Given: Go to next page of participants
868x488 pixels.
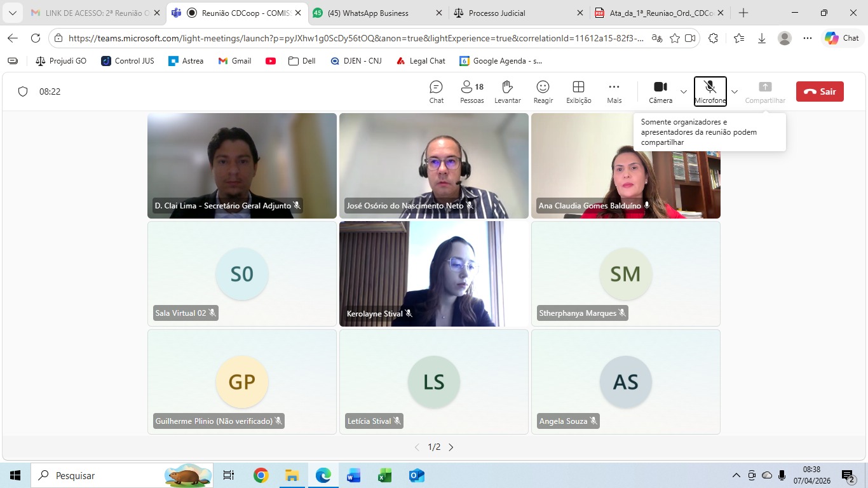Looking at the screenshot, I should point(451,447).
